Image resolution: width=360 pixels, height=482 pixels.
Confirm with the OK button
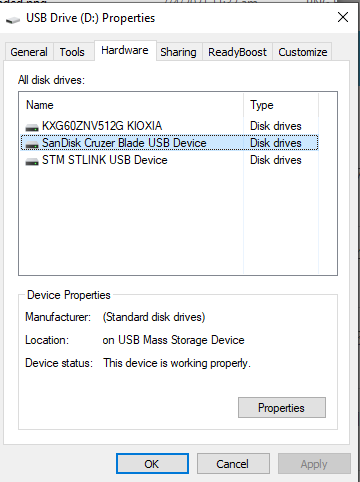point(152,464)
